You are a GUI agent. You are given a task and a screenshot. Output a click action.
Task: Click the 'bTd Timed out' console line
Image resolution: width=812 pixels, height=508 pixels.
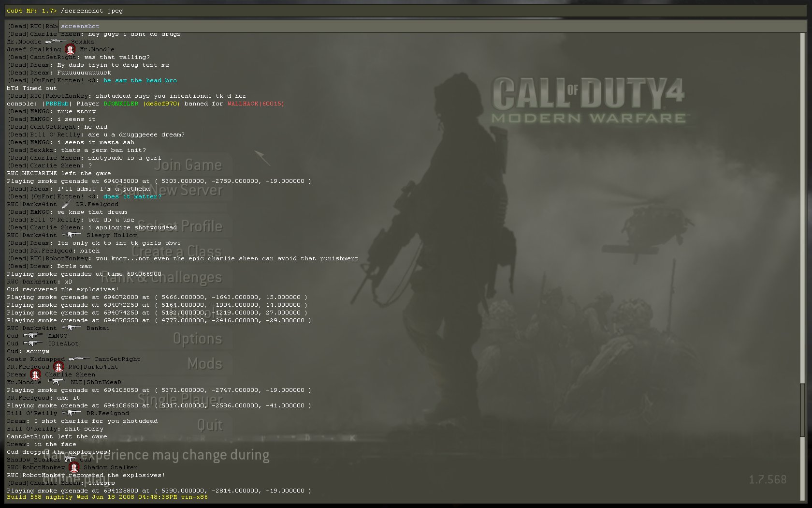pyautogui.click(x=31, y=88)
